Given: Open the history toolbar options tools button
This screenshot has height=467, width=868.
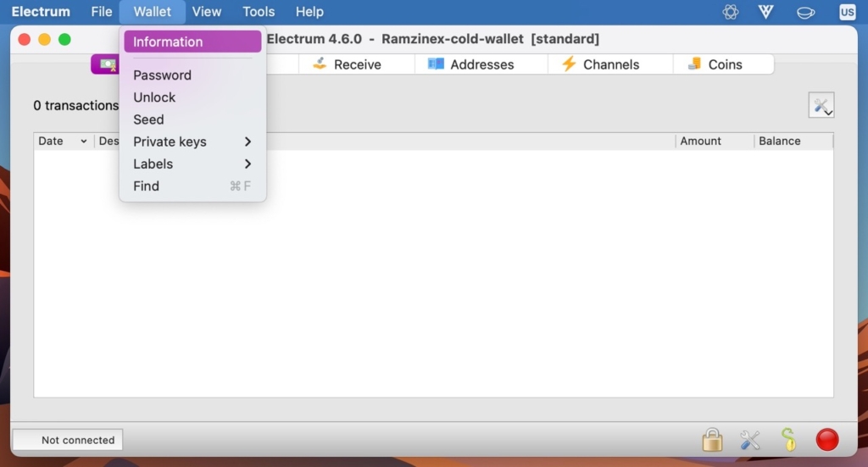Looking at the screenshot, I should point(821,105).
